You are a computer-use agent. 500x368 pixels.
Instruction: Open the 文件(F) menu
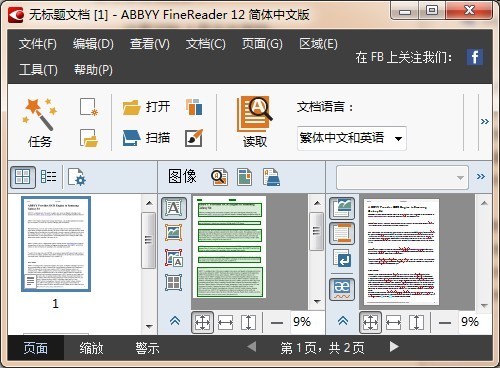click(x=38, y=44)
